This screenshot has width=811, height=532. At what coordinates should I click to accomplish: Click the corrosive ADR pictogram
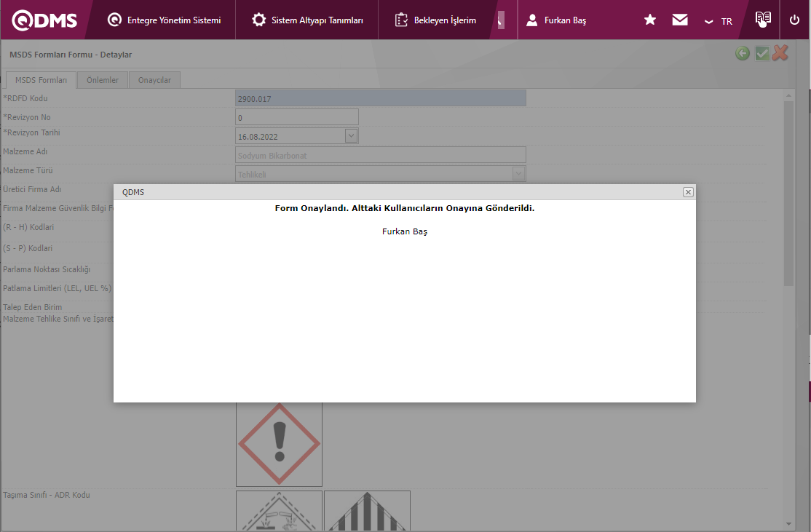280,511
